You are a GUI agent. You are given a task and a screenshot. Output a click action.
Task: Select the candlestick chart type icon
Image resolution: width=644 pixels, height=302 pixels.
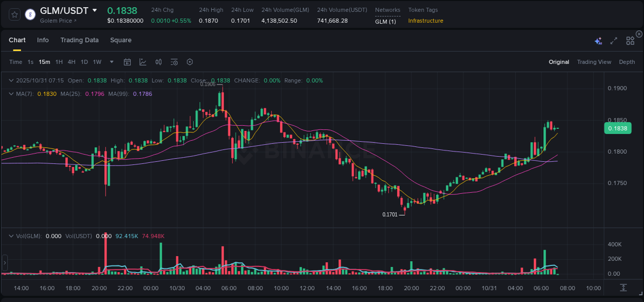click(158, 62)
